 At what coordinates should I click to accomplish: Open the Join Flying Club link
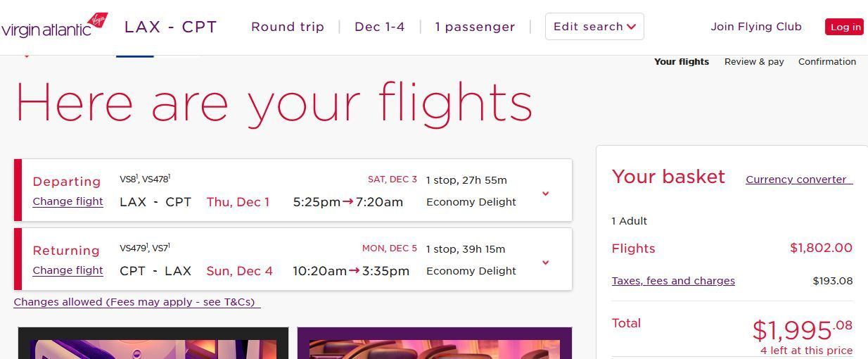click(x=756, y=27)
